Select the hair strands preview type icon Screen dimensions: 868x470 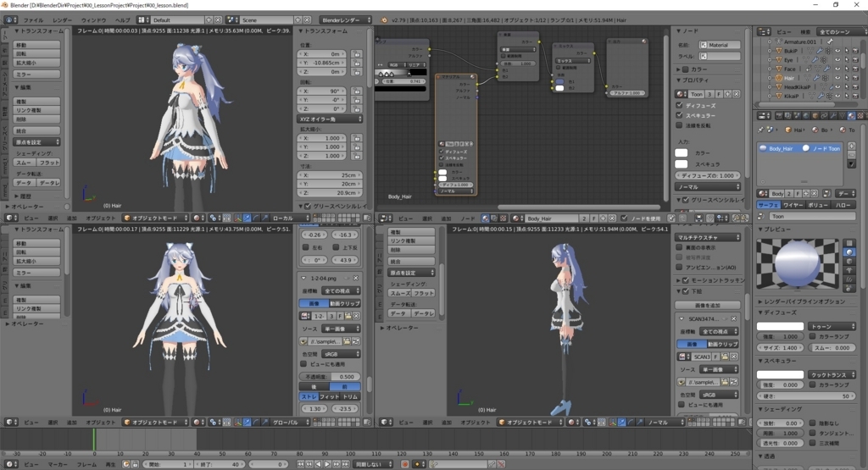pos(849,279)
